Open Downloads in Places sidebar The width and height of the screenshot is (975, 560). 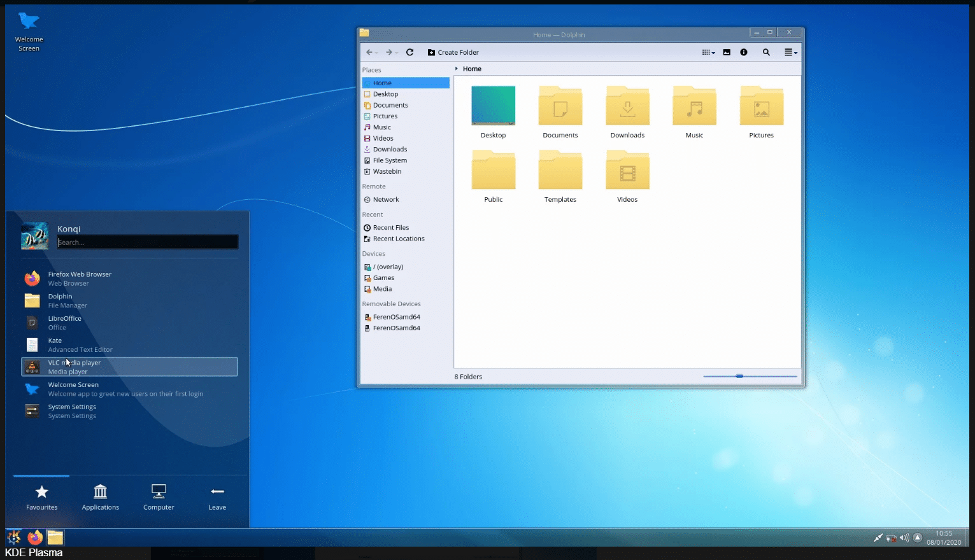[406, 149]
